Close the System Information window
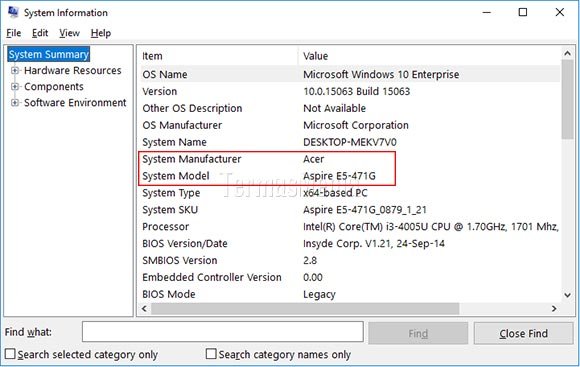This screenshot has width=580, height=367. [560, 12]
